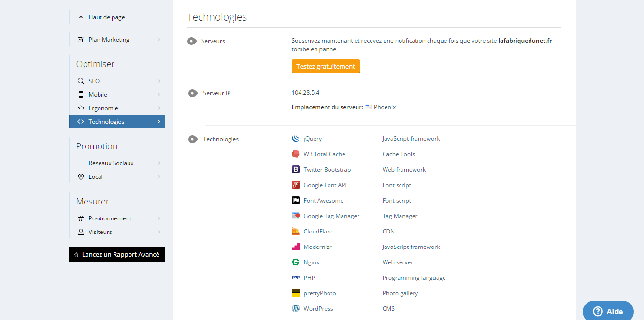This screenshot has width=644, height=320.
Task: Launch Lancez un Rapport Avancé button
Action: point(117,255)
